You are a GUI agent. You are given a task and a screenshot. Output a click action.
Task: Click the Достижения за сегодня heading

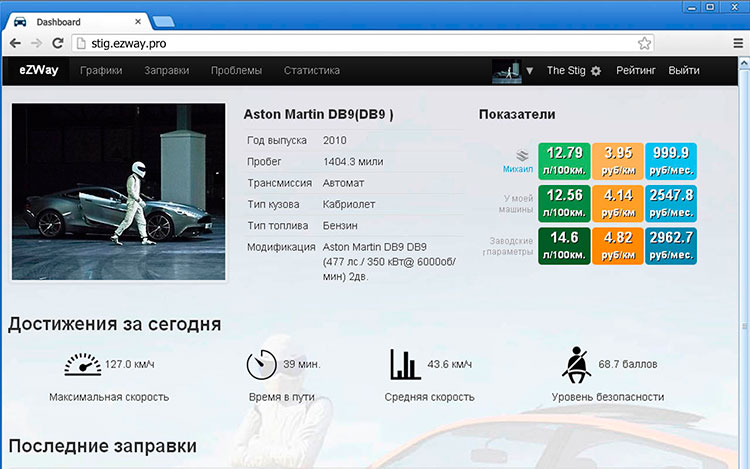click(x=114, y=324)
